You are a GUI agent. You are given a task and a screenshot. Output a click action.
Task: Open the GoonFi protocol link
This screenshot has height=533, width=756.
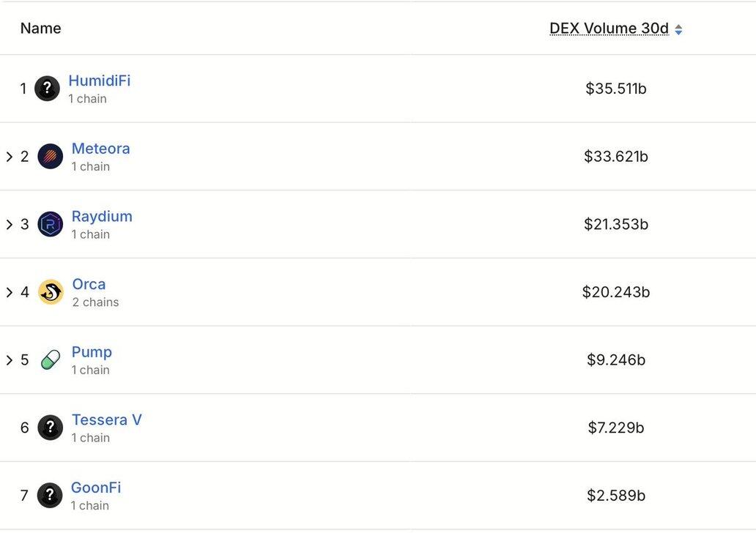96,488
